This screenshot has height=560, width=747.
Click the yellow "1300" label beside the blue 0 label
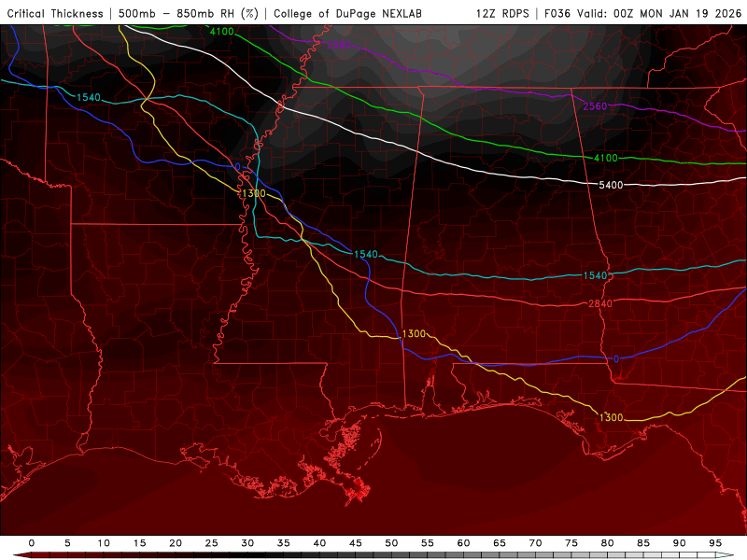(253, 194)
